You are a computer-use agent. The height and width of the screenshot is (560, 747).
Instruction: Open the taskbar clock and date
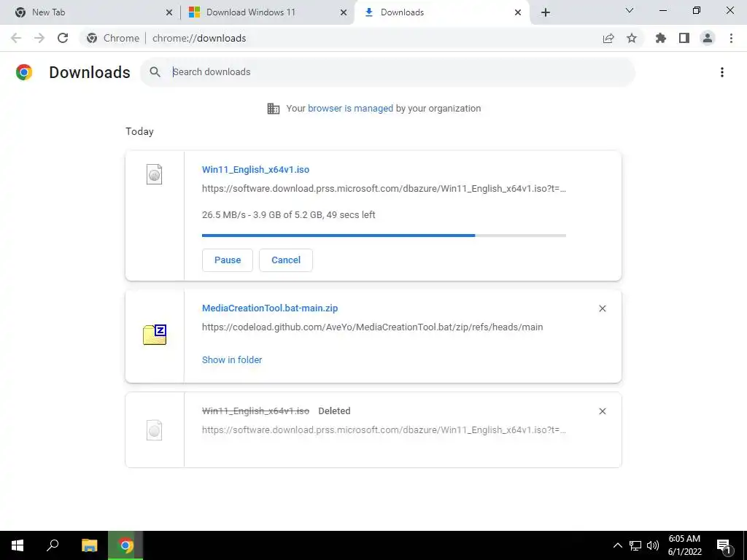[684, 545]
